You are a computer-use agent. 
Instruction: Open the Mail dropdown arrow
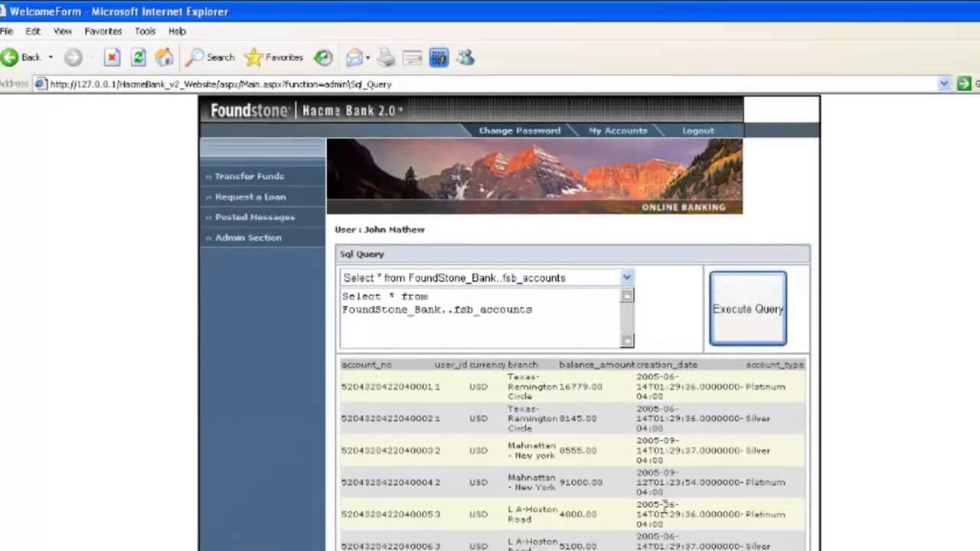tap(367, 57)
